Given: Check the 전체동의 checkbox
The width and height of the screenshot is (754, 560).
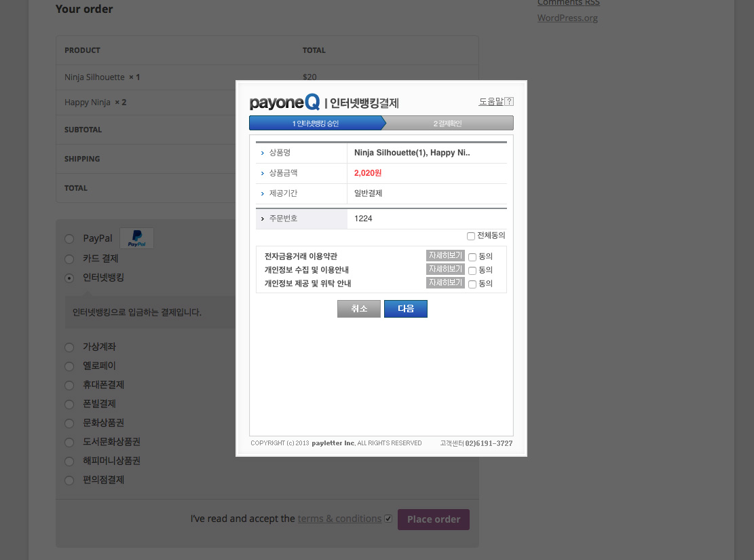Looking at the screenshot, I should pyautogui.click(x=471, y=236).
